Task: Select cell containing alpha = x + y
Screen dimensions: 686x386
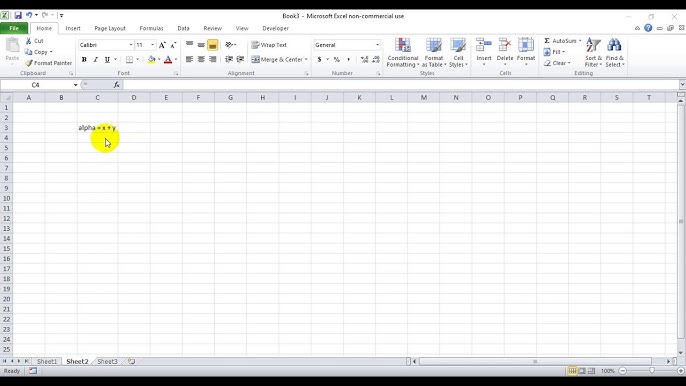Action: click(x=97, y=128)
